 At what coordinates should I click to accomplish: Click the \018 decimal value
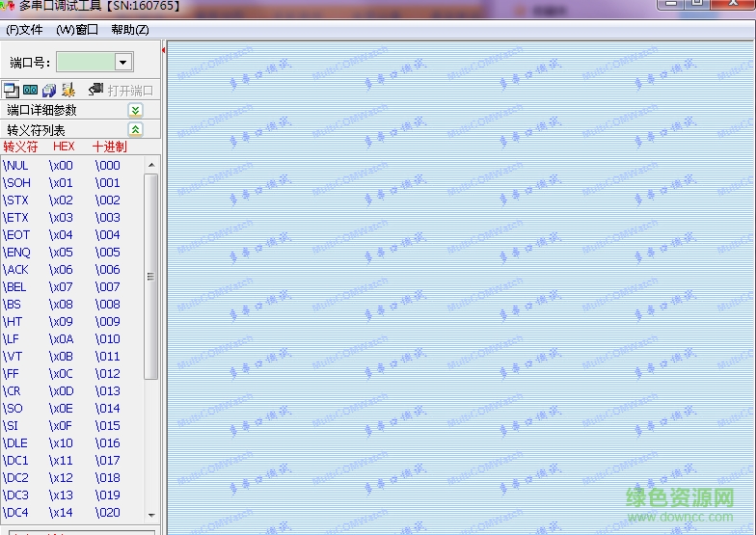pyautogui.click(x=108, y=478)
